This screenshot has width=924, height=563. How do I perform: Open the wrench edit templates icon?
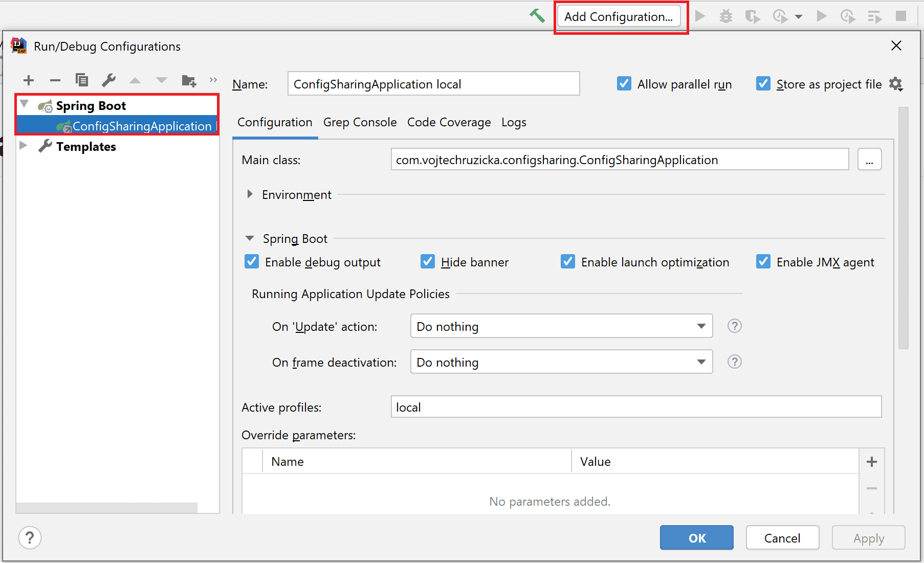pyautogui.click(x=108, y=80)
